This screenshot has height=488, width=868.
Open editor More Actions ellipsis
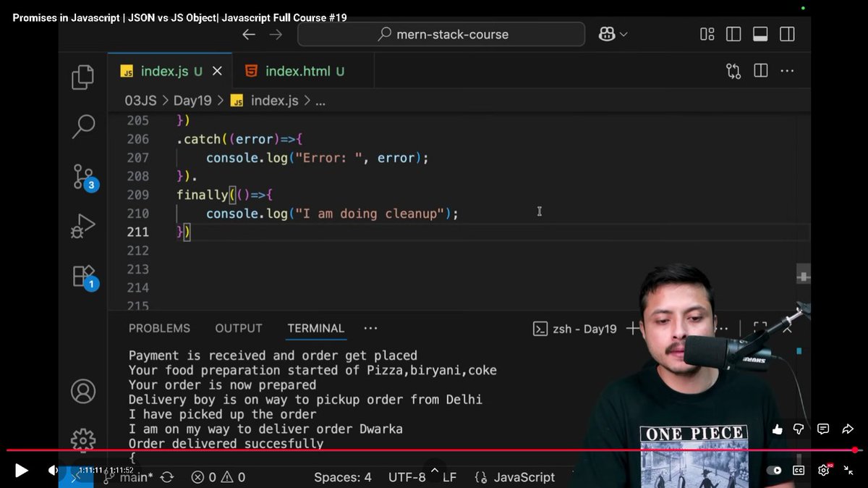click(787, 71)
